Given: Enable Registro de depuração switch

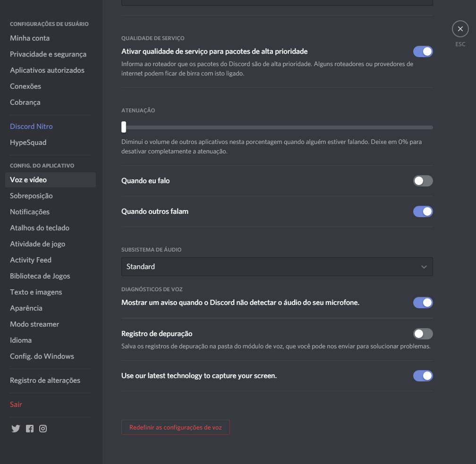Looking at the screenshot, I should (x=423, y=334).
